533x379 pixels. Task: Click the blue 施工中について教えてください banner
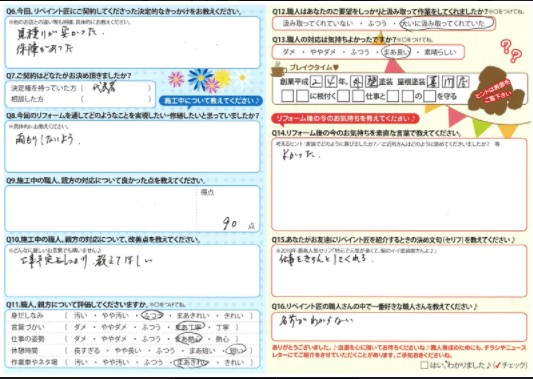click(211, 101)
